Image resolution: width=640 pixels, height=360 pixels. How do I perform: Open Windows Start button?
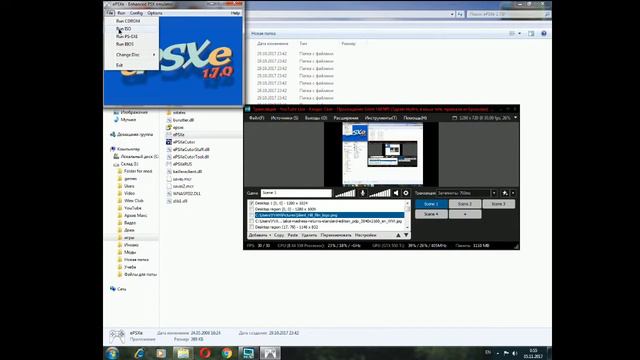click(x=112, y=353)
